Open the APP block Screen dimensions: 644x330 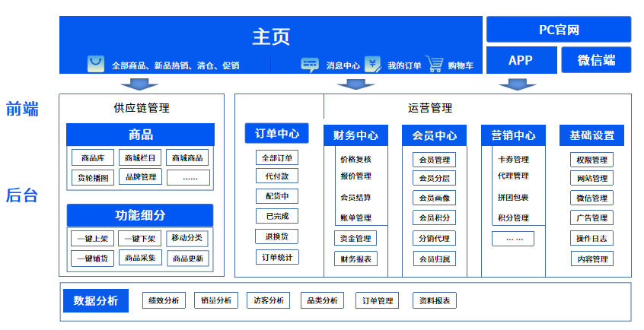pyautogui.click(x=521, y=60)
